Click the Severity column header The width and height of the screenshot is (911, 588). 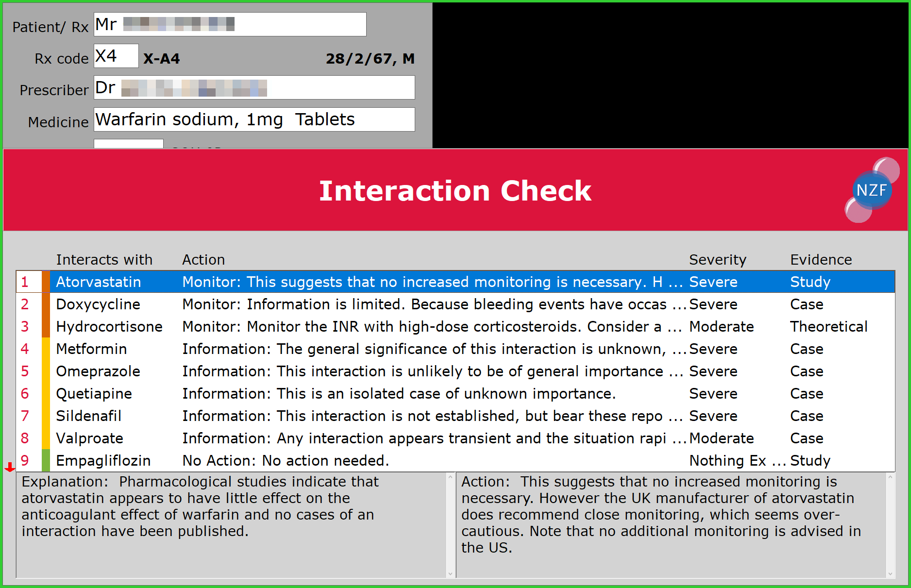point(717,259)
